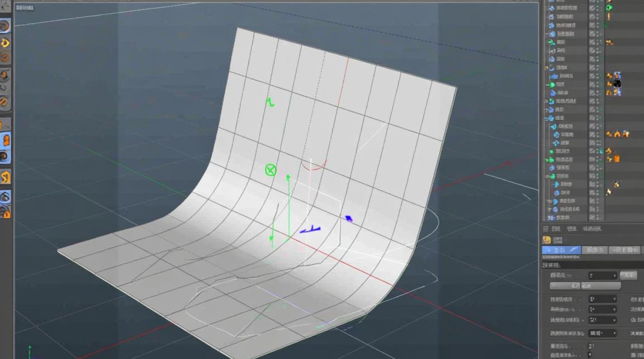Click the orange striped sphere icon in left toolbar

(x=5, y=101)
